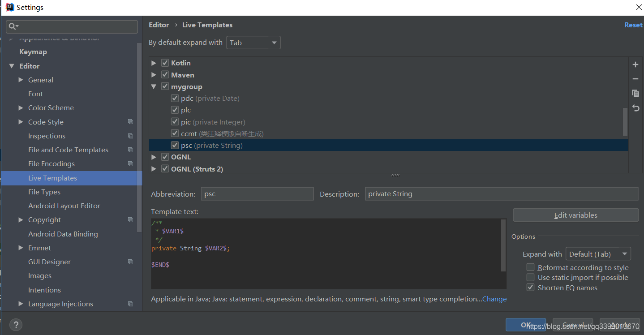
Task: Click the template list vertical scrollbar
Action: point(625,122)
